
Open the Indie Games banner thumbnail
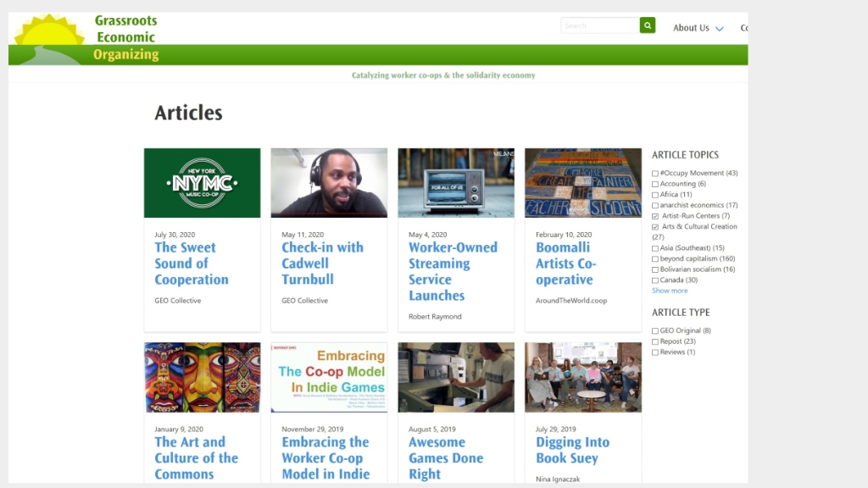coord(329,377)
